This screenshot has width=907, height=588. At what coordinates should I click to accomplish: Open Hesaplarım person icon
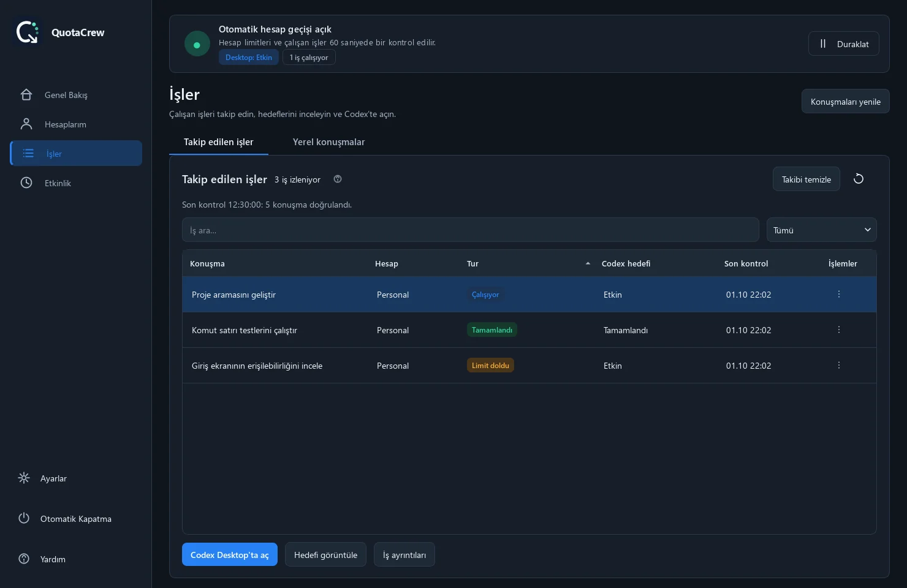26,124
